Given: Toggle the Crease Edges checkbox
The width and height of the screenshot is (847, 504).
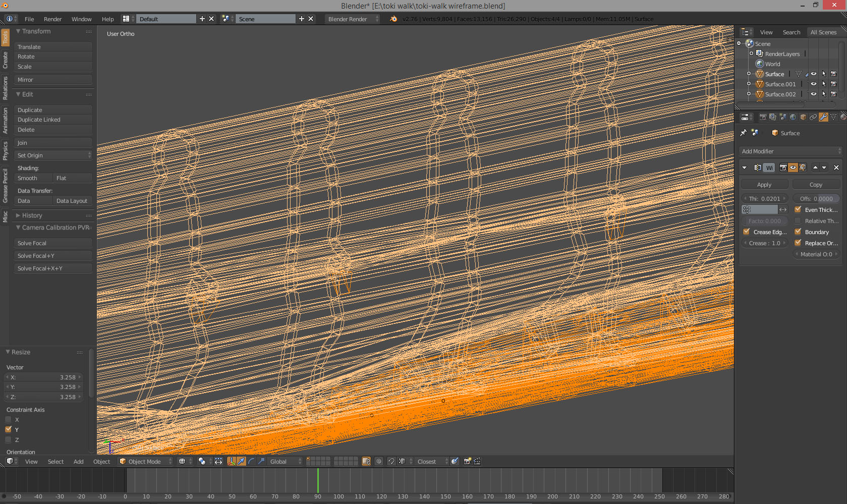Looking at the screenshot, I should 747,232.
